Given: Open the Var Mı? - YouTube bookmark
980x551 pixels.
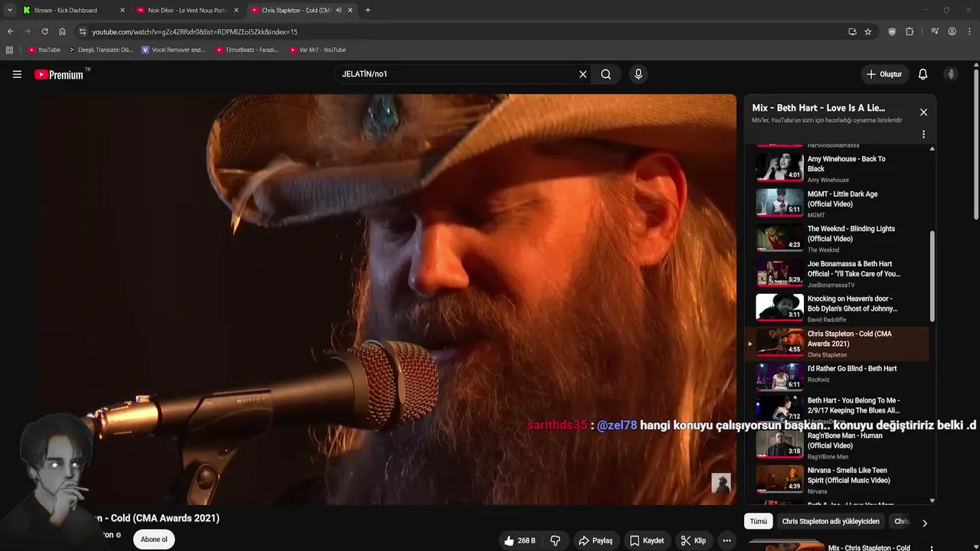Looking at the screenshot, I should 318,50.
